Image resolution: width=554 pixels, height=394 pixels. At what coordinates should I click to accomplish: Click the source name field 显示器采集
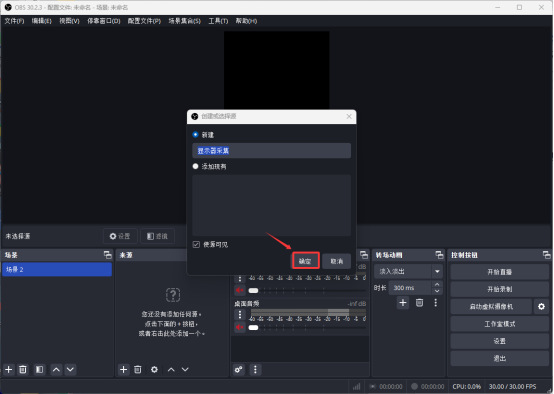coord(271,151)
